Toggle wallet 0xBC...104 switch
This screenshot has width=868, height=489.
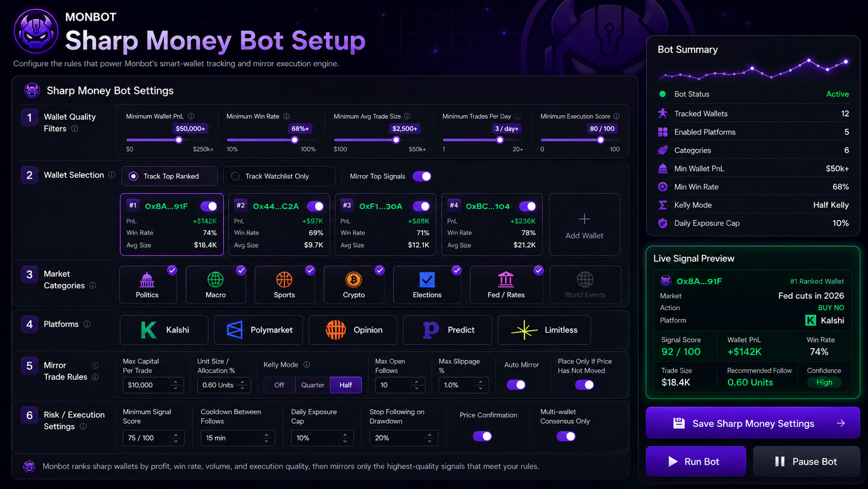pos(527,206)
